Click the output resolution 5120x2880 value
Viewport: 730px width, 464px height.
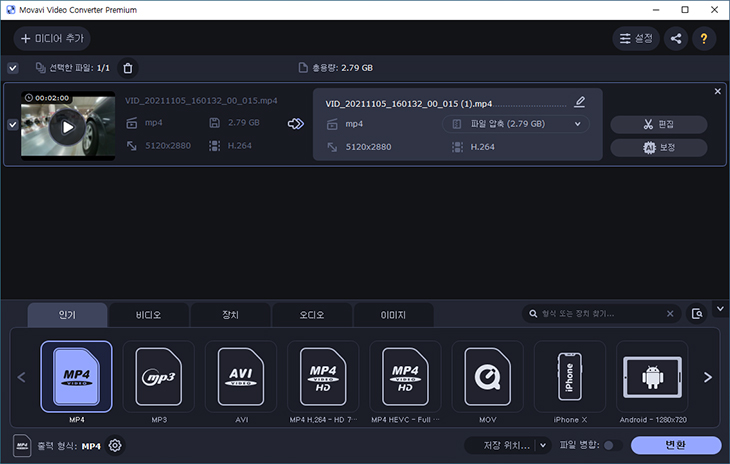[368, 147]
